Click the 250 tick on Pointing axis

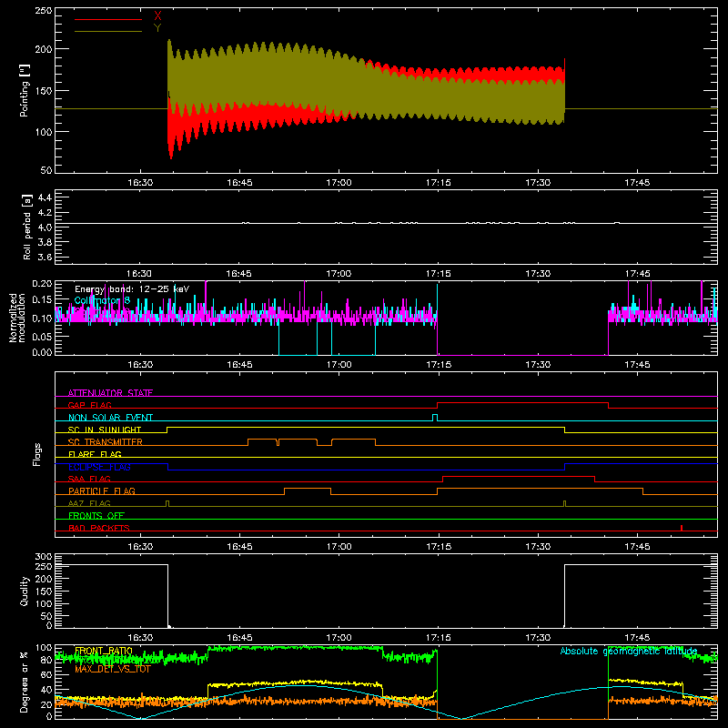44,10
